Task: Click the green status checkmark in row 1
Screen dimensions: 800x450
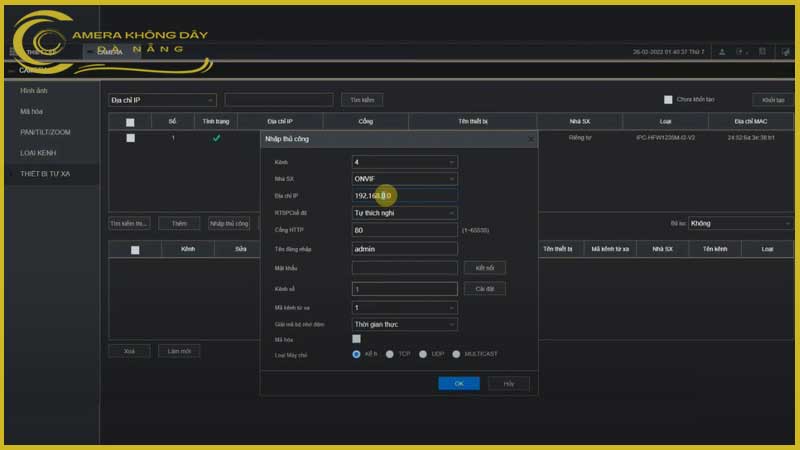Action: click(217, 138)
